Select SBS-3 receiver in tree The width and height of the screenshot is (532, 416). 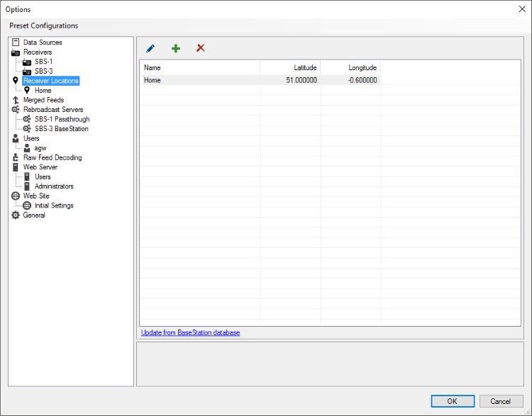click(x=43, y=72)
